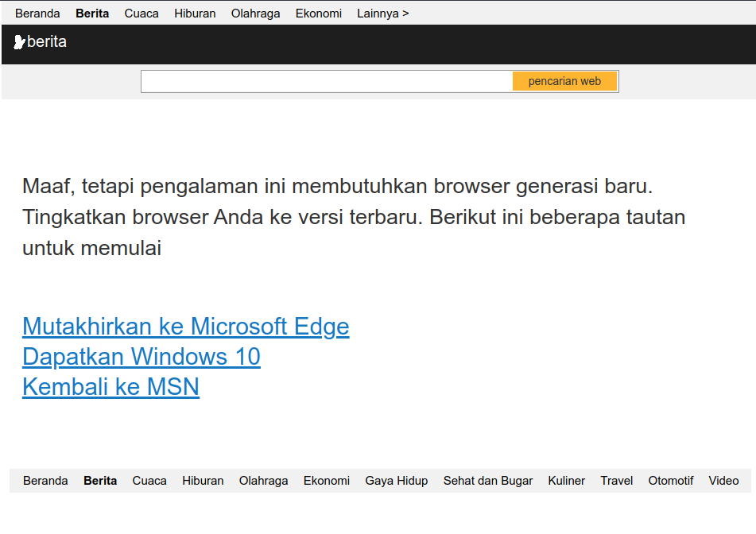Viewport: 756px width, 534px height.
Task: Click the pencarian web button
Action: click(x=564, y=80)
